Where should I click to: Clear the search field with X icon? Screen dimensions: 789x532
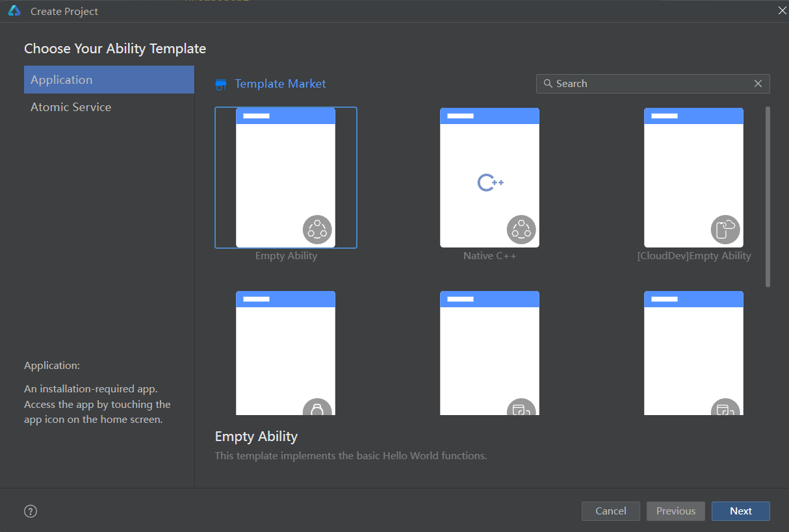pyautogui.click(x=758, y=84)
